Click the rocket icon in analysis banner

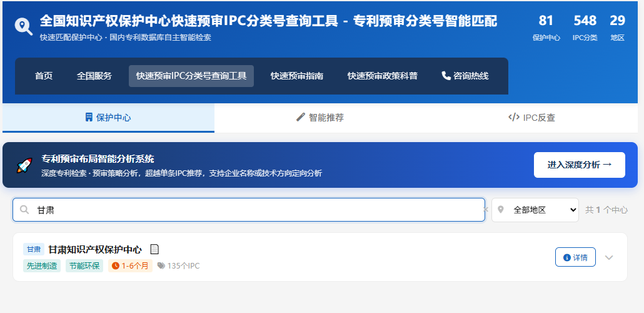click(24, 165)
